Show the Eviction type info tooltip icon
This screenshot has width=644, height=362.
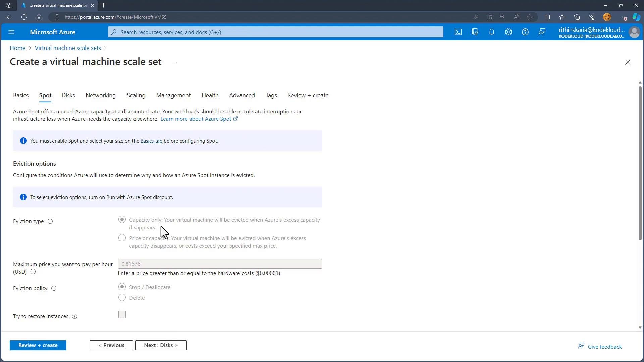click(x=50, y=221)
